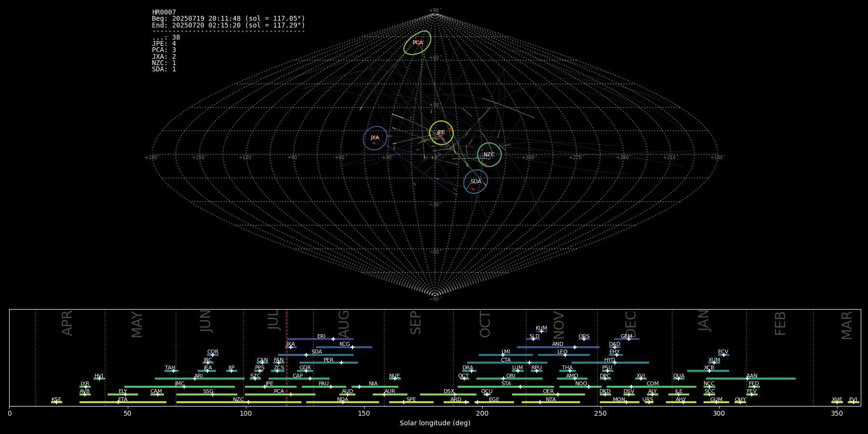
Task: Select the 'NZC: 1' legend entry
Action: coord(164,63)
